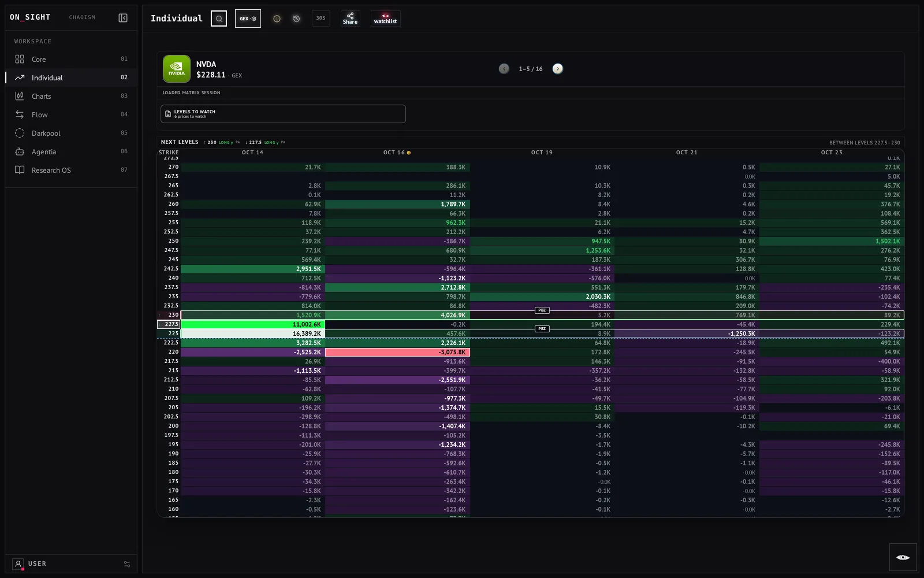The width and height of the screenshot is (924, 578).
Task: Click the -1,250.3K cell
Action: pos(687,334)
